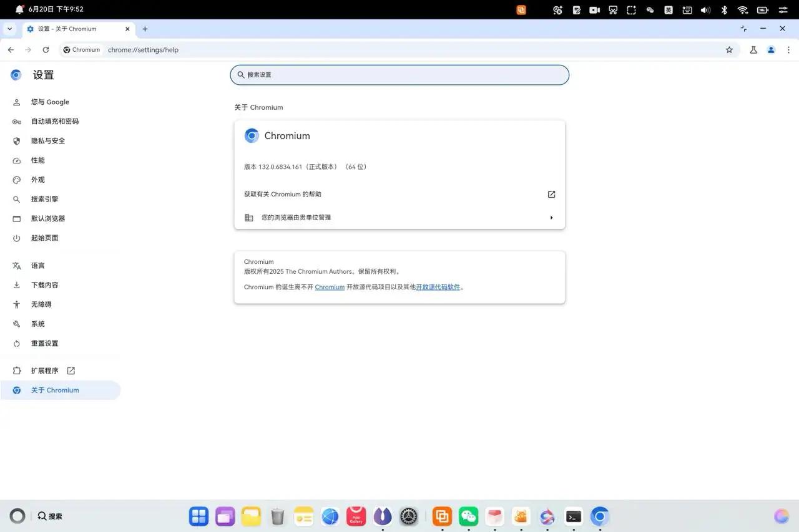The image size is (799, 532).
Task: Open the volume speaker tray icon
Action: (x=705, y=10)
